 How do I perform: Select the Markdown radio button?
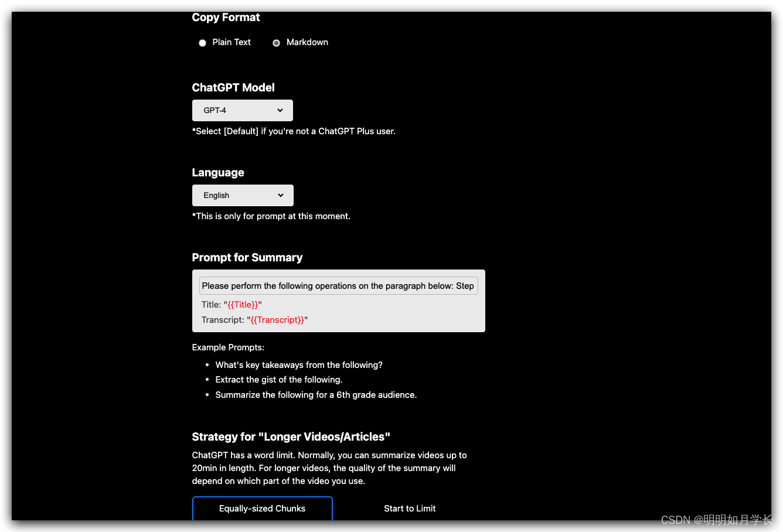pyautogui.click(x=276, y=43)
